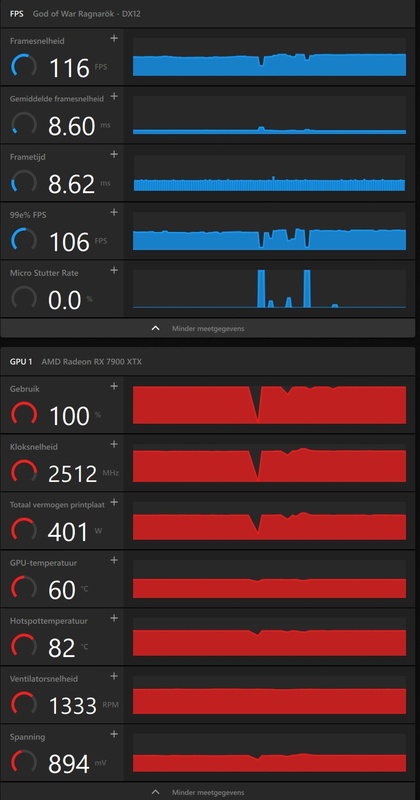The height and width of the screenshot is (800, 420).
Task: Click the Ventilatorsnelheid gauge dial
Action: 23,705
